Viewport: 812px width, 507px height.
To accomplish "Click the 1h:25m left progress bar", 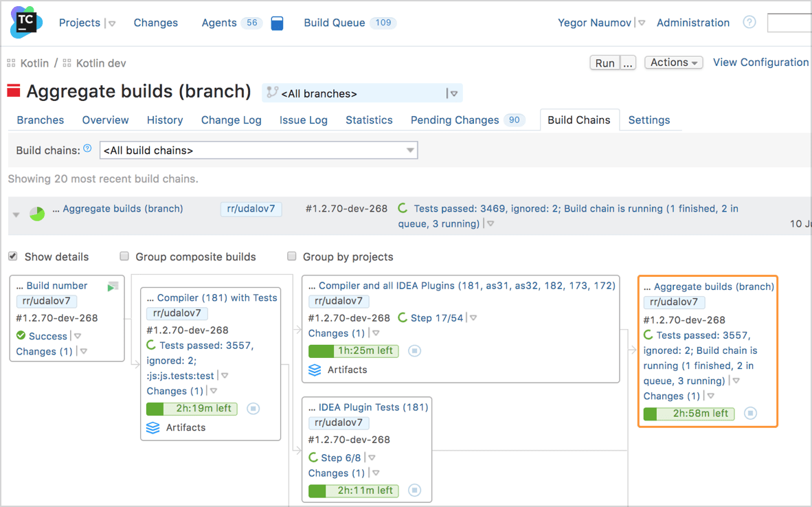I will (x=352, y=351).
